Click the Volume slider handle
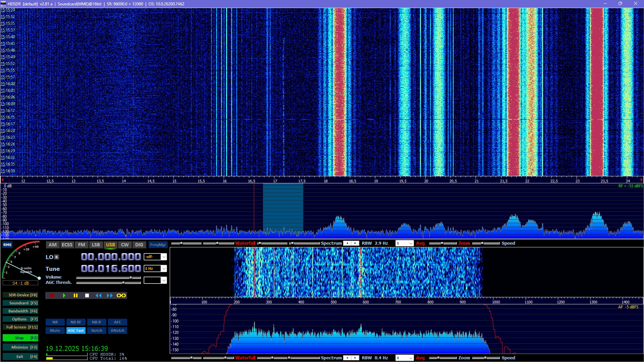Viewport: 644px width, 362px height. (131, 278)
